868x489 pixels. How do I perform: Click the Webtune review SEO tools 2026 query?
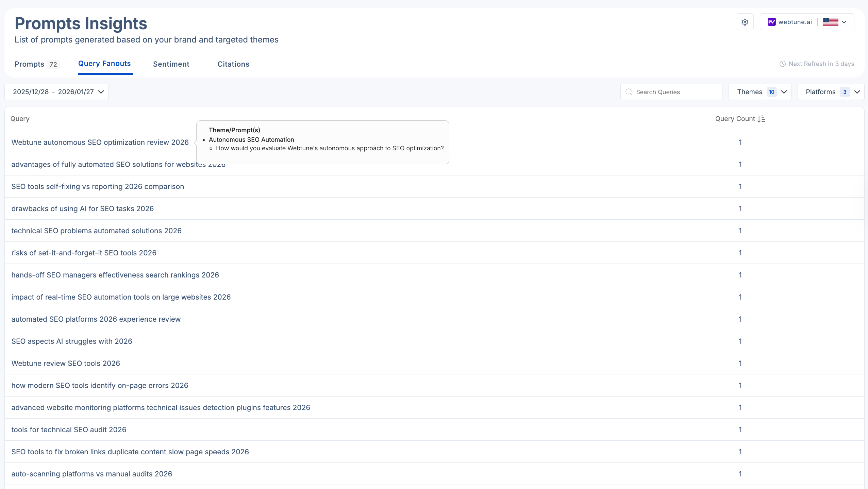tap(65, 363)
